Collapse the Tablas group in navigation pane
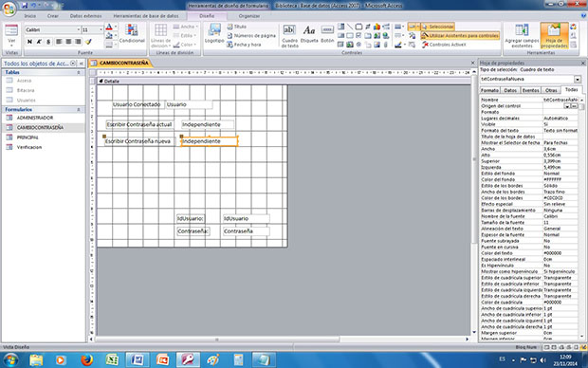The width and height of the screenshot is (588, 368). click(x=79, y=72)
